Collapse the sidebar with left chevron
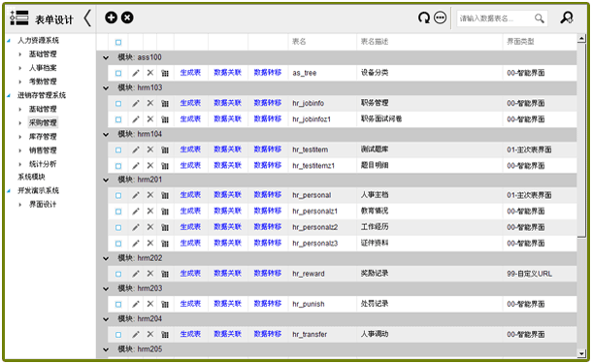Image resolution: width=592 pixels, height=364 pixels. (x=87, y=18)
